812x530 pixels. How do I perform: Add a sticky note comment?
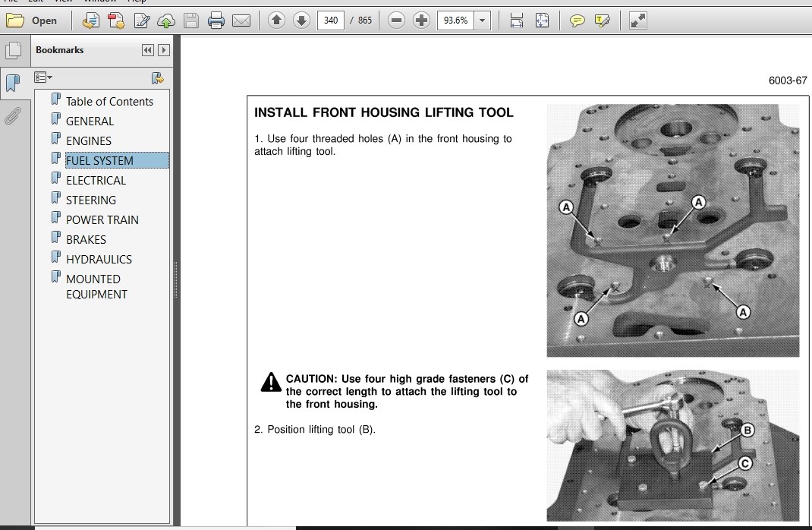[x=577, y=21]
